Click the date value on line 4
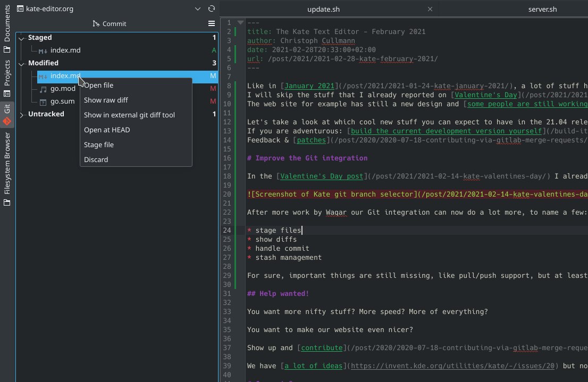This screenshot has width=588, height=382. pyautogui.click(x=324, y=50)
